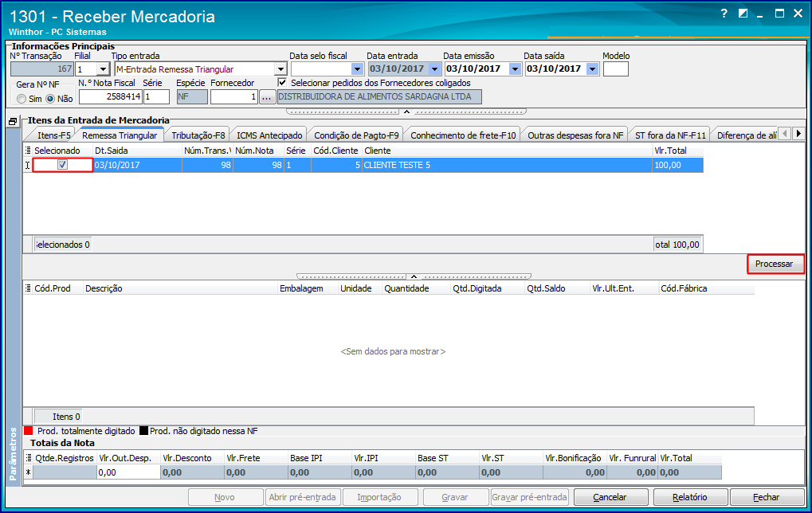
Task: Sort by Vlr.Total column header in Remessa grid
Action: click(x=678, y=151)
